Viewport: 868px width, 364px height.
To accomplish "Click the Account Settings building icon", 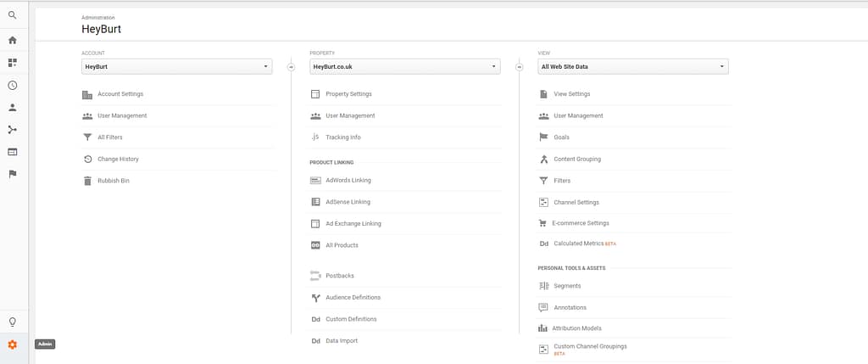I will (87, 95).
